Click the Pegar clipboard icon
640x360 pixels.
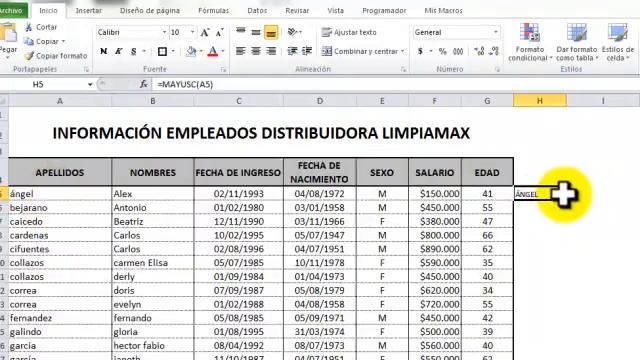click(8, 33)
